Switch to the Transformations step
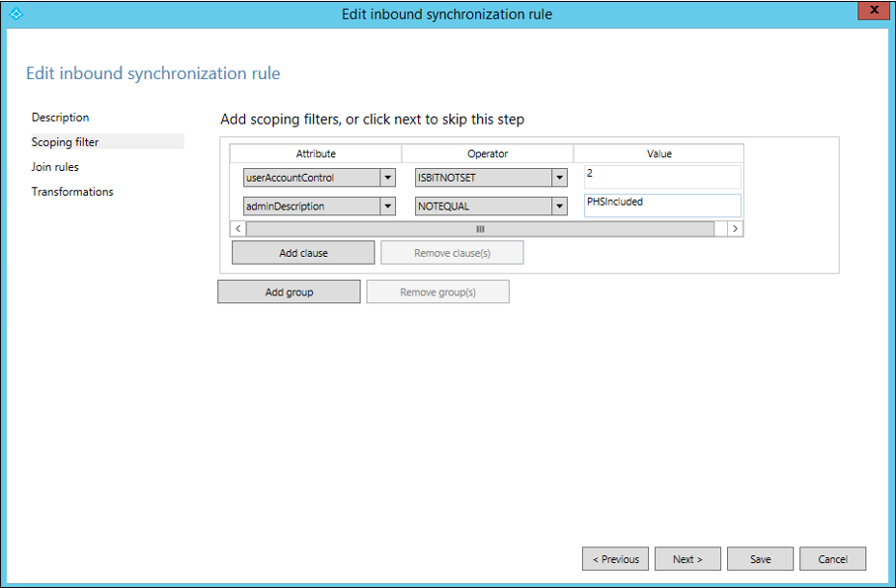 coord(72,191)
